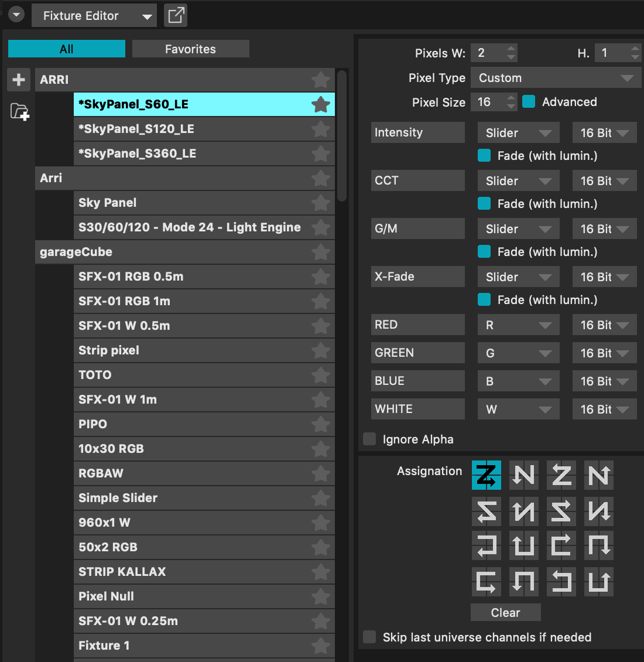Enable Ignore Alpha checkbox
644x662 pixels.
(369, 439)
